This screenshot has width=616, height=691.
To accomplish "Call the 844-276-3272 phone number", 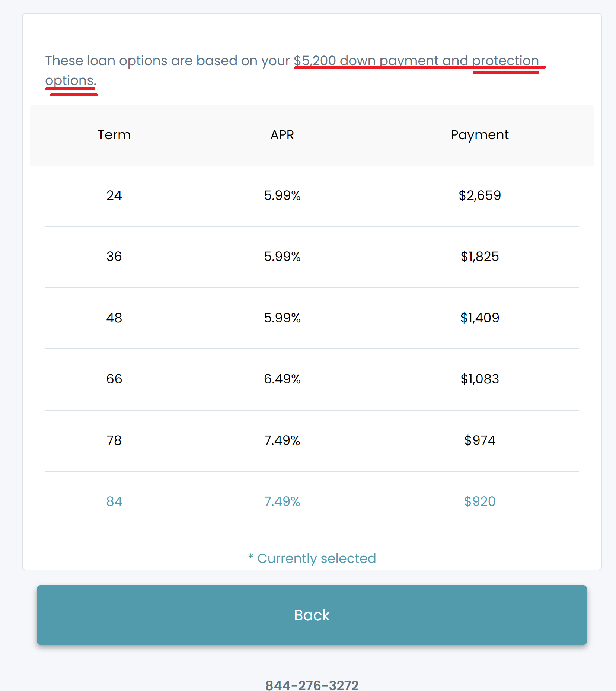I will pos(312,685).
